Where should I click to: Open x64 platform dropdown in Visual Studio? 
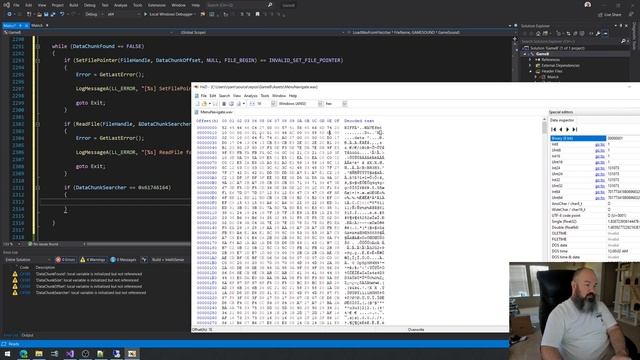(x=124, y=14)
